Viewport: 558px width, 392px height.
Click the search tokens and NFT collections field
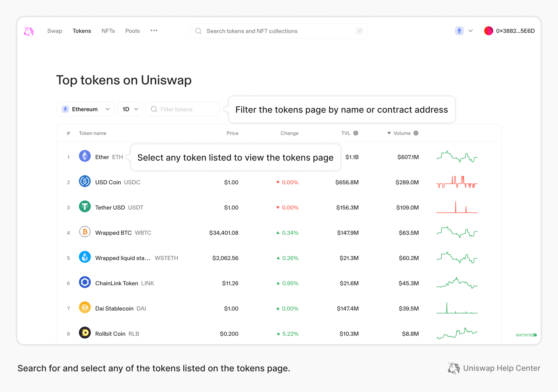(x=279, y=31)
